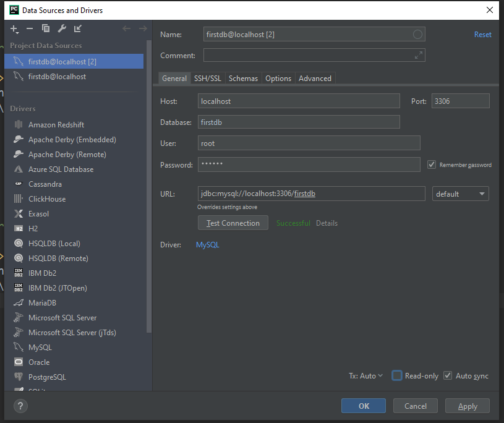Screen dimensions: 504x423
Task: Select HSQLDB (Local) driver
Action: [x=74, y=243]
